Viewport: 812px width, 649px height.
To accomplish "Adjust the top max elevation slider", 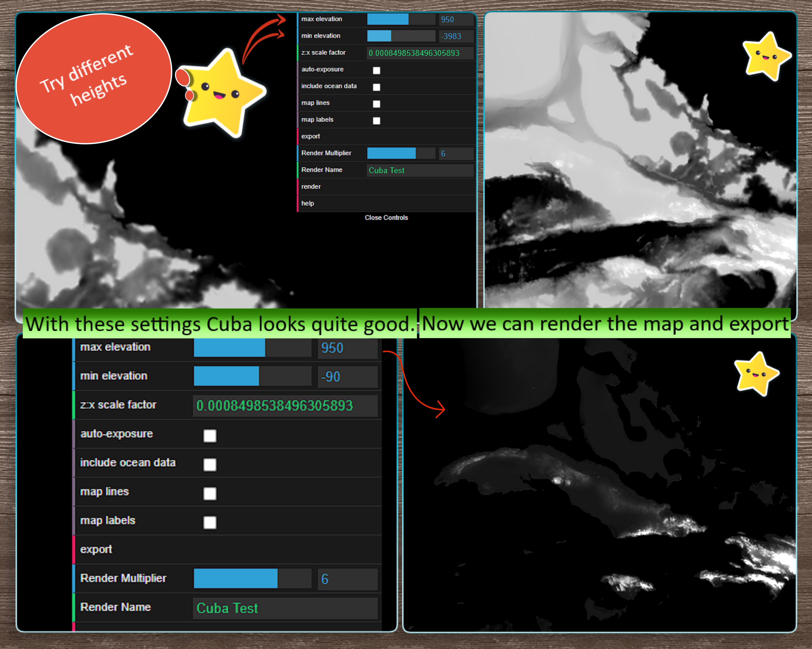I will point(401,19).
